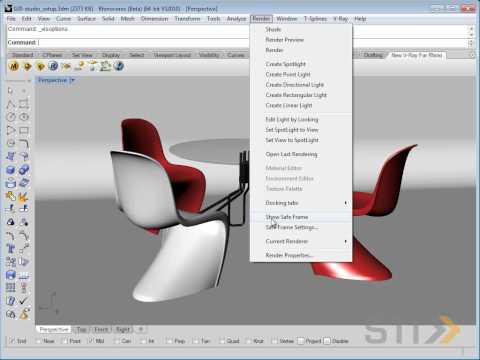The height and width of the screenshot is (360, 480).
Task: Select the rectangle tool in left toolbar
Action: (x=24, y=130)
